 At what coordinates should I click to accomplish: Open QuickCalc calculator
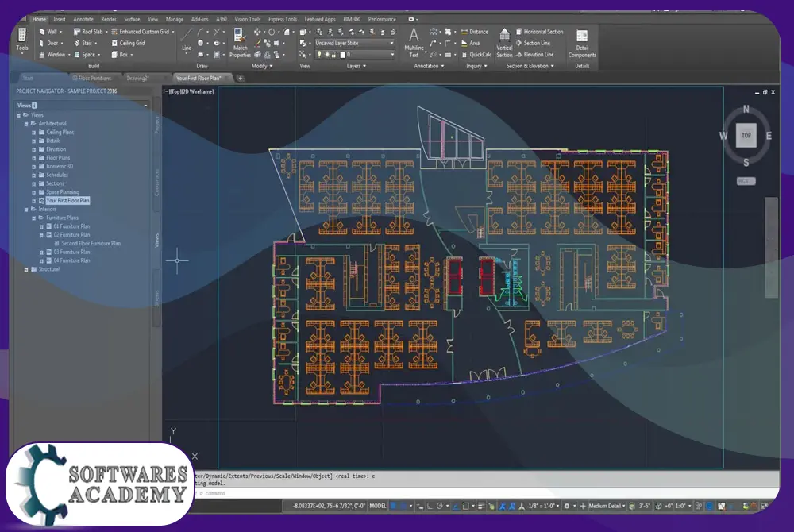(476, 55)
